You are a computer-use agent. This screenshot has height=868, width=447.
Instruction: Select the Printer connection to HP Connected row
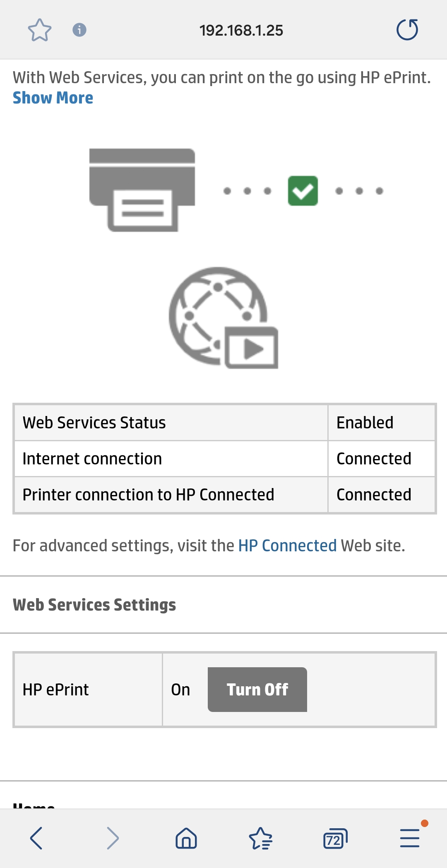[x=171, y=495]
